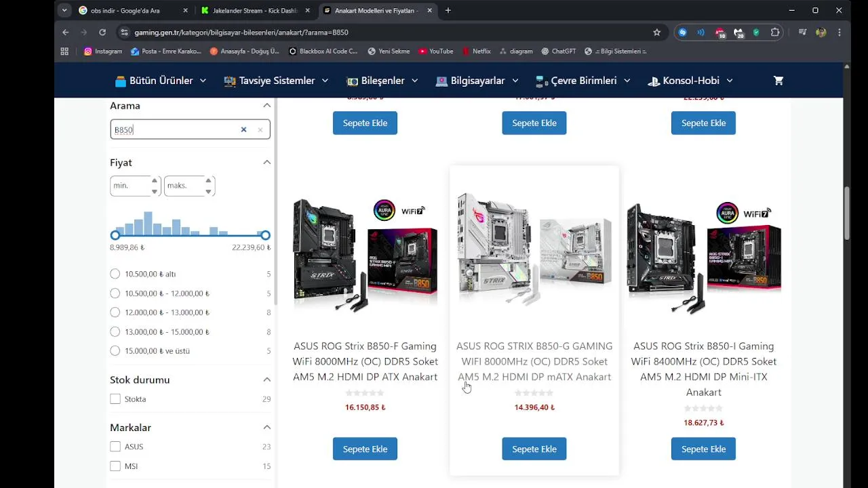The image size is (868, 488).
Task: Remove the search filter with the gray X
Action: [x=260, y=129]
